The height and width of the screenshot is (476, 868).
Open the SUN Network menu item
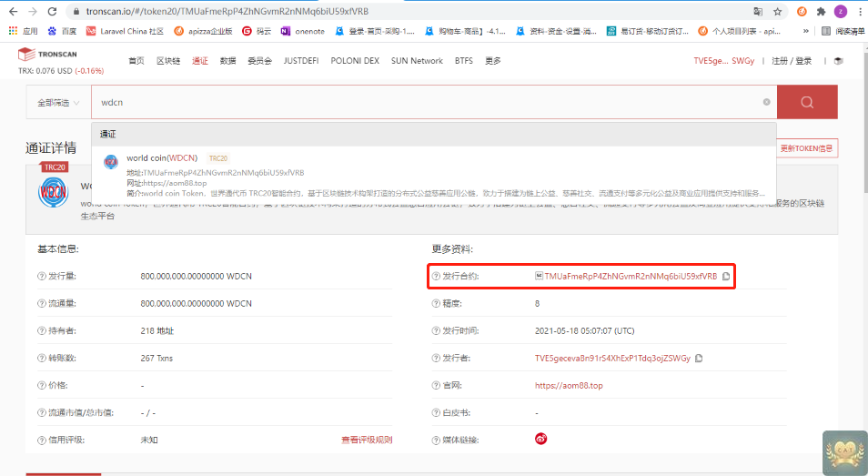[417, 61]
